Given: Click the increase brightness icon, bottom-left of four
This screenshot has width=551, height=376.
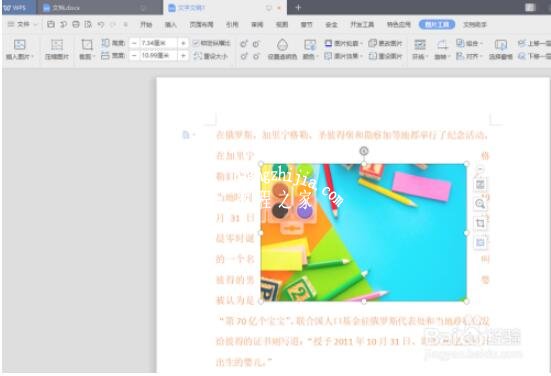Looking at the screenshot, I should (244, 56).
